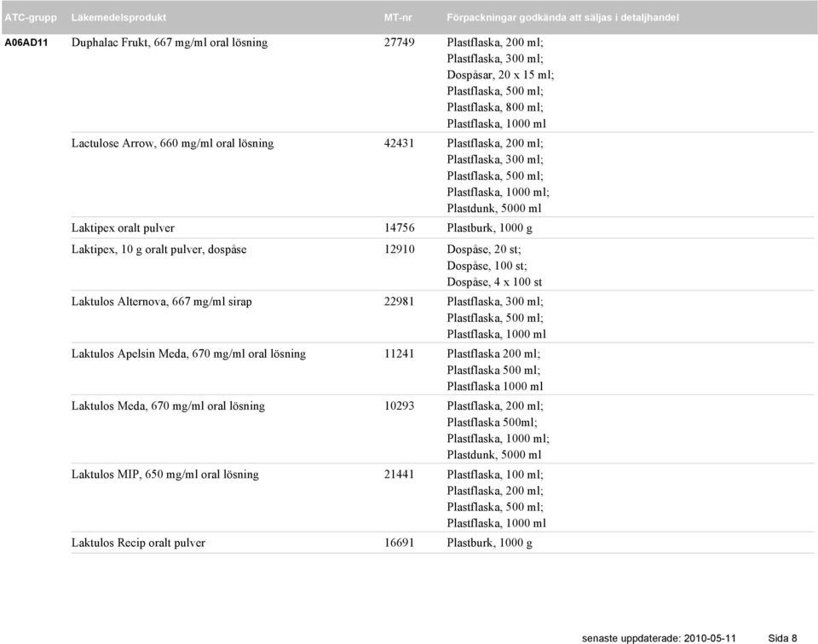Viewport: 818px width, 644px height.
Task: Click the Sida 8 page number
Action: (782, 638)
